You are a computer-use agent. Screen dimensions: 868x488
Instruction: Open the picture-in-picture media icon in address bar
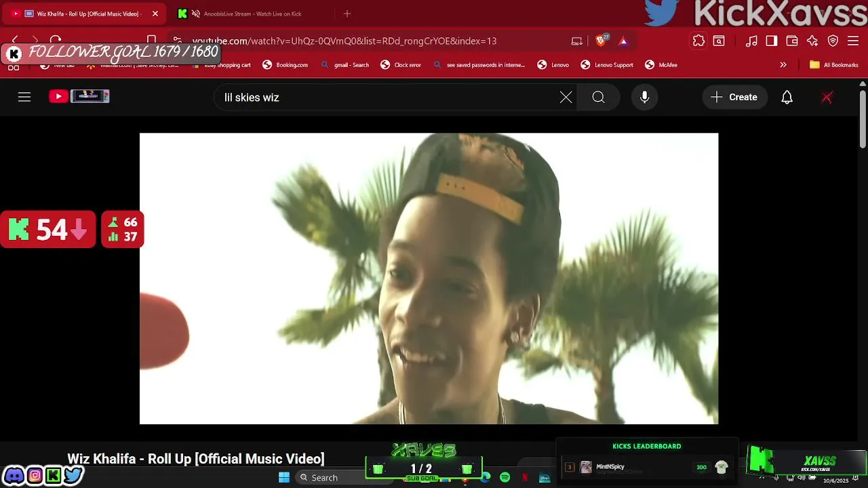click(577, 41)
